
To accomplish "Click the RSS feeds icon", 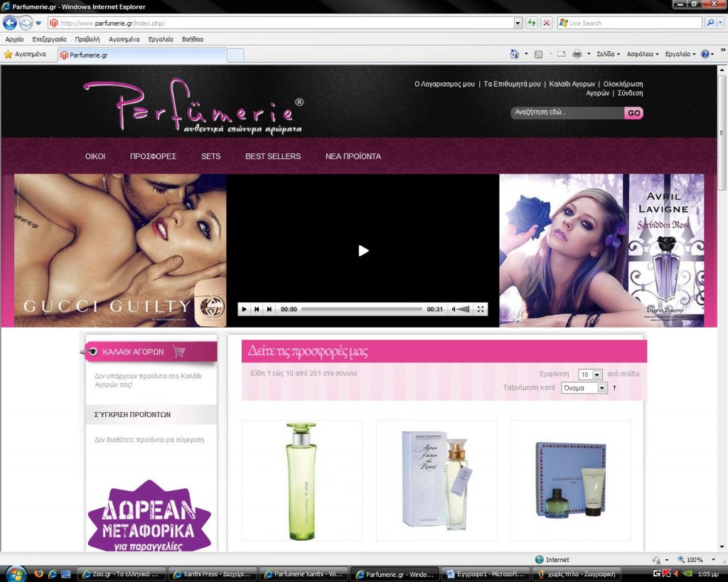I will pyautogui.click(x=539, y=54).
